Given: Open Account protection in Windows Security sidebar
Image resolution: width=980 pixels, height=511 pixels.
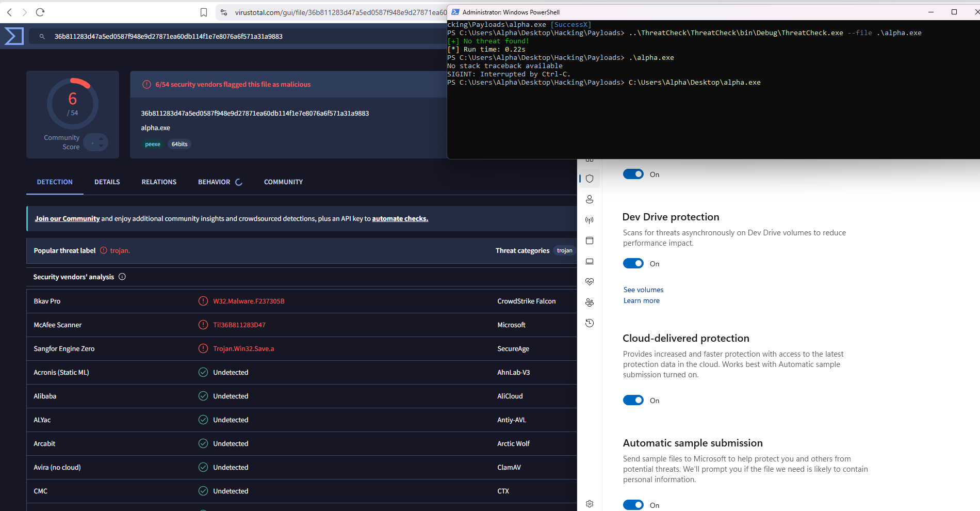Looking at the screenshot, I should 590,199.
